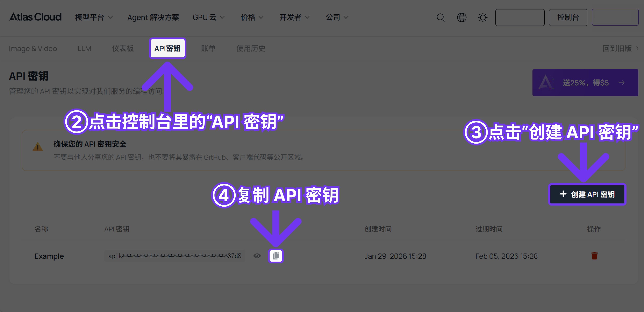Delete the Example key with the trash icon
The width and height of the screenshot is (644, 312).
594,256
